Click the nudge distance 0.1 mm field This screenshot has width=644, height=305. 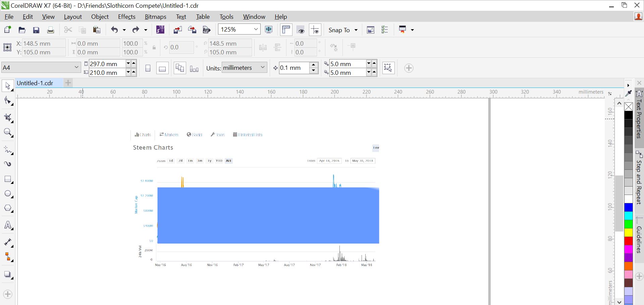pyautogui.click(x=294, y=68)
